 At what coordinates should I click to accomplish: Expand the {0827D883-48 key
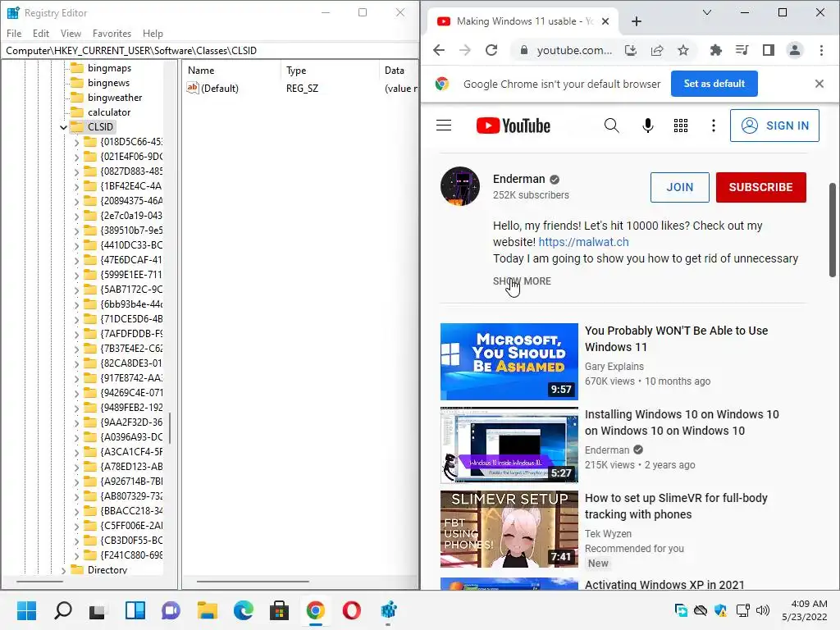click(x=76, y=171)
